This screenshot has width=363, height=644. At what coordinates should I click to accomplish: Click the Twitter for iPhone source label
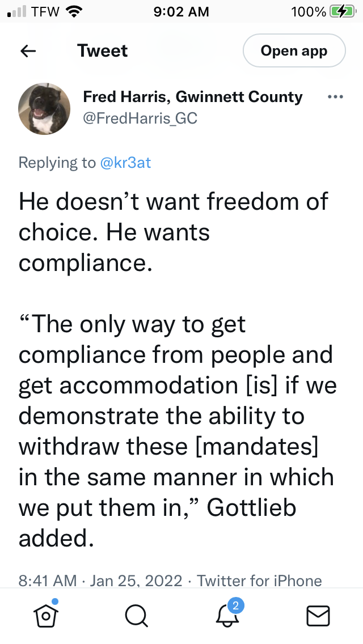point(259,581)
